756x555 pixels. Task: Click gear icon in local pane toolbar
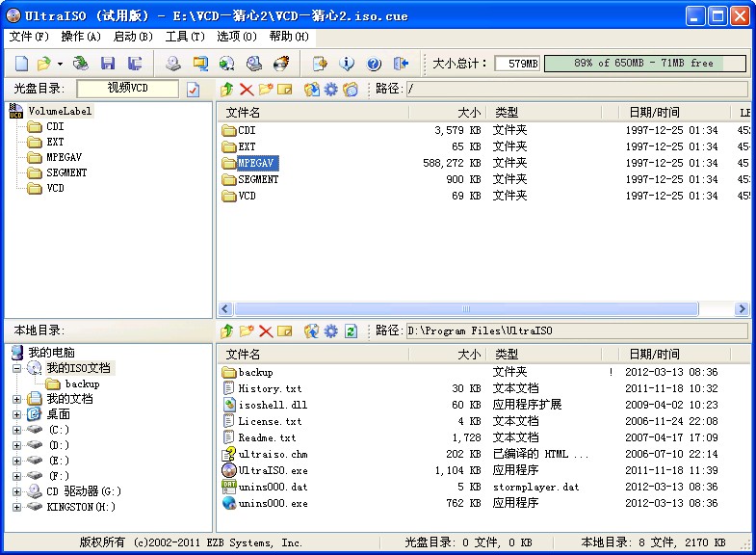pos(330,331)
